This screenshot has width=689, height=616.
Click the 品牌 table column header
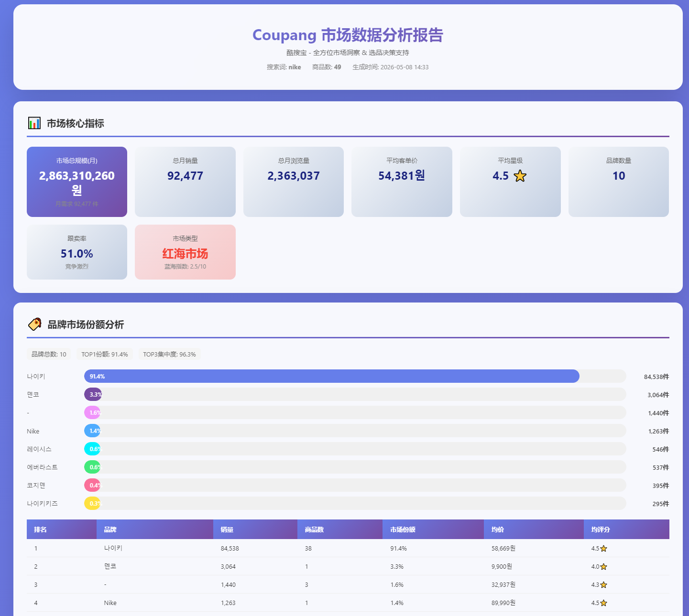(x=155, y=530)
